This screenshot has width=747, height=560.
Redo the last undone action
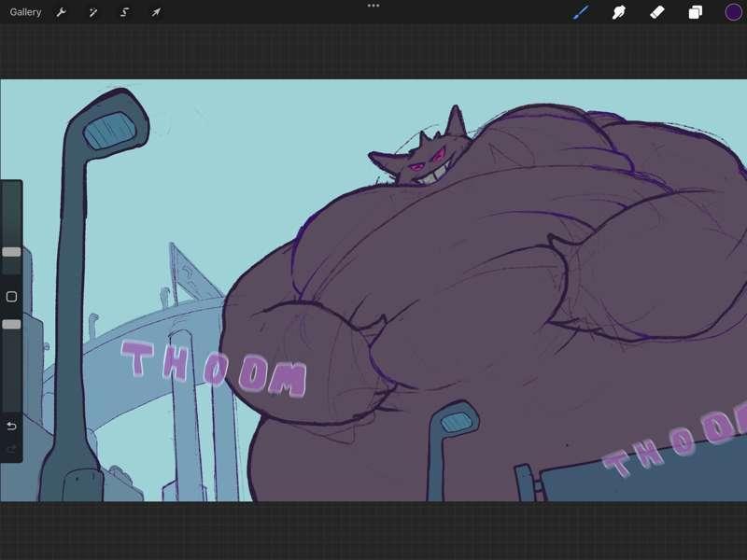pyautogui.click(x=11, y=449)
